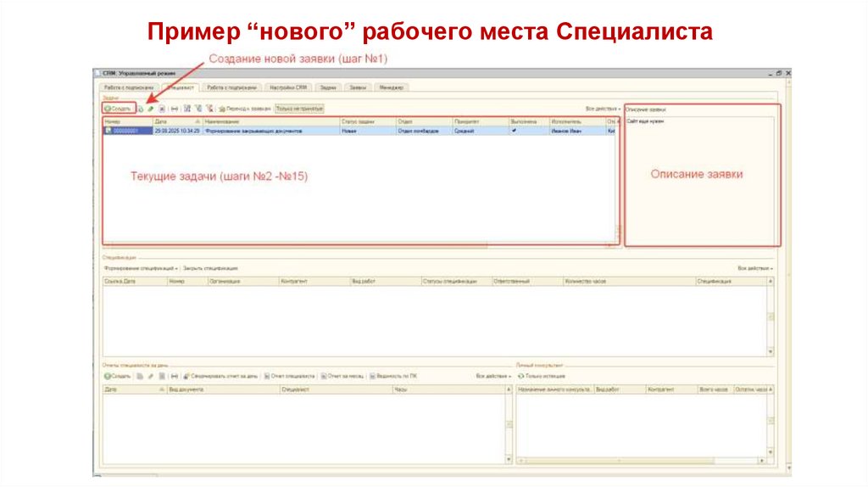Viewport: 868px width, 487px height.
Task: Click delete-mark icon in Отчеты специалиста toolbar
Action: click(162, 376)
